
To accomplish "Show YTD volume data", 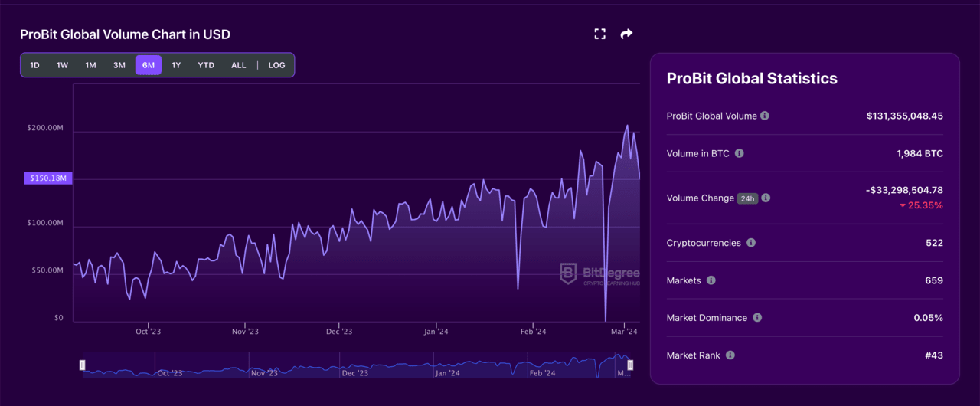I will (206, 65).
